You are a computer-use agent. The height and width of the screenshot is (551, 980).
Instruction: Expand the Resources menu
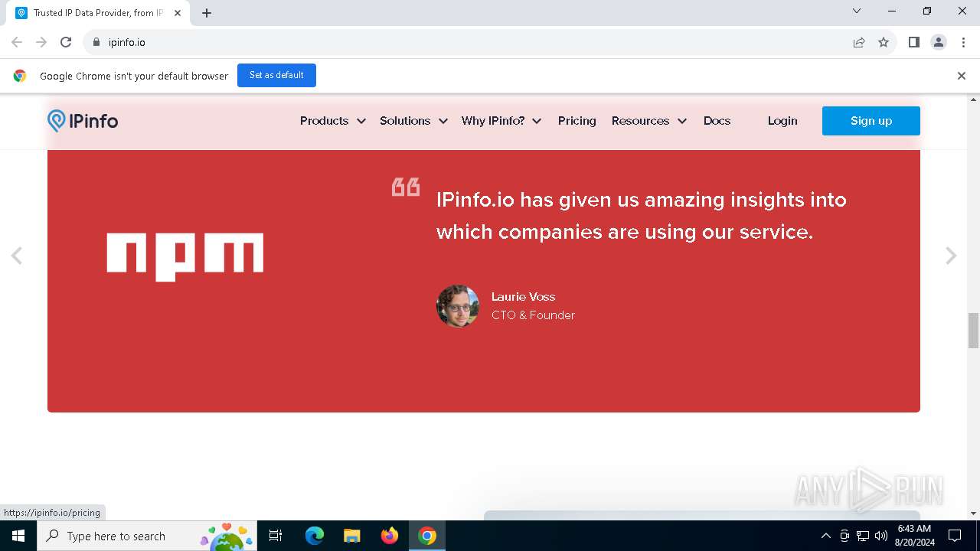[649, 121]
